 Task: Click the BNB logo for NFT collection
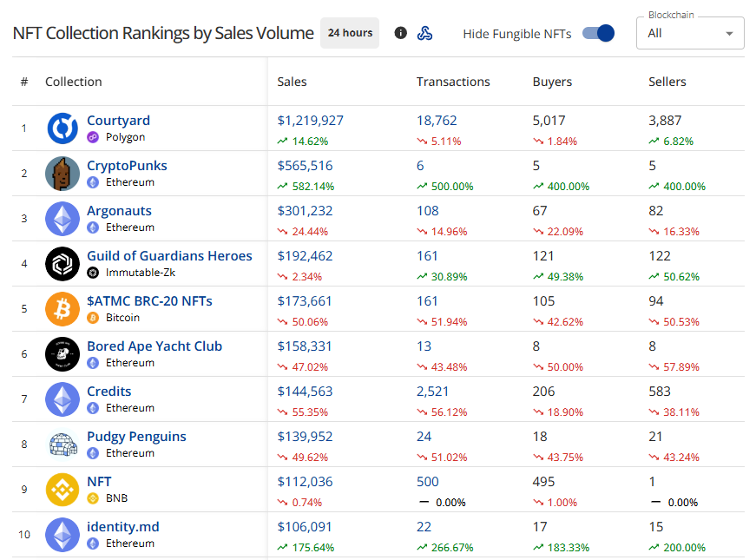tap(62, 489)
